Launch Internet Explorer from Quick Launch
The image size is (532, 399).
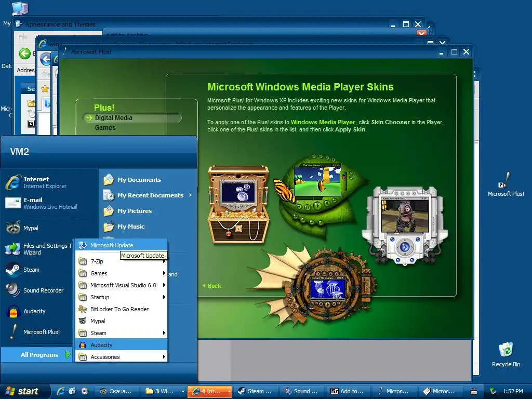(x=61, y=391)
